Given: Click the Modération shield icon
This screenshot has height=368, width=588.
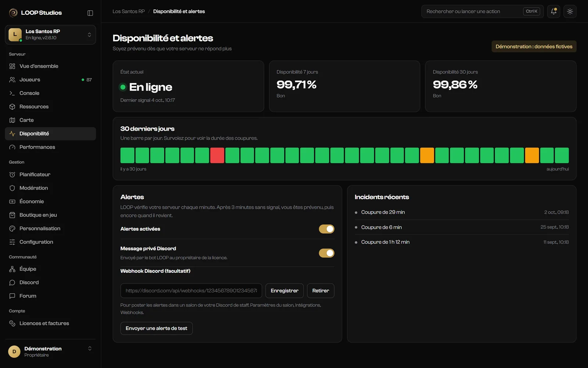Looking at the screenshot, I should (x=12, y=188).
